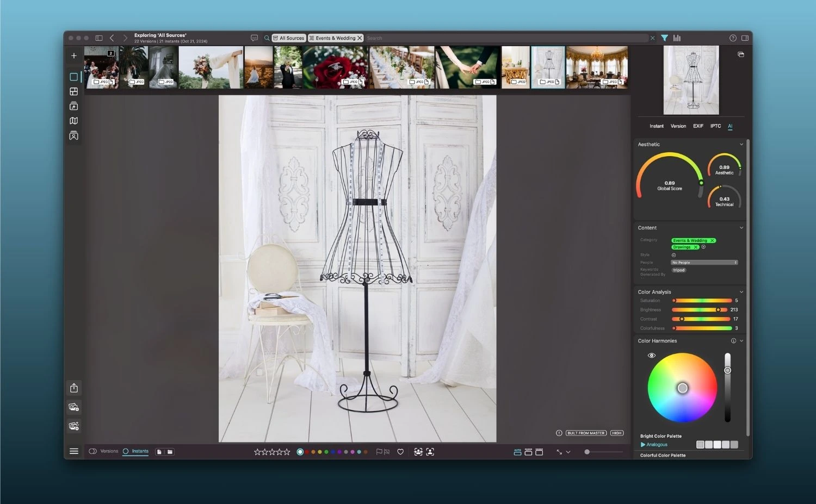Clear the search field with the X
The width and height of the screenshot is (816, 504).
[652, 38]
